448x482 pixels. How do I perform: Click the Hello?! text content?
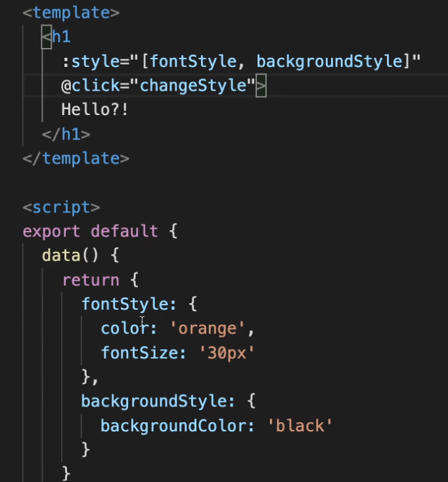click(x=95, y=110)
